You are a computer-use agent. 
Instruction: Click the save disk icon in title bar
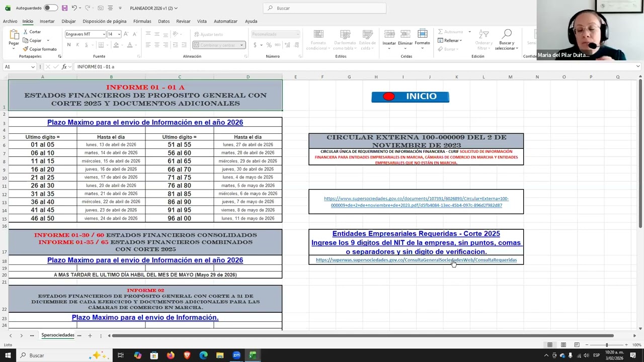click(64, 8)
